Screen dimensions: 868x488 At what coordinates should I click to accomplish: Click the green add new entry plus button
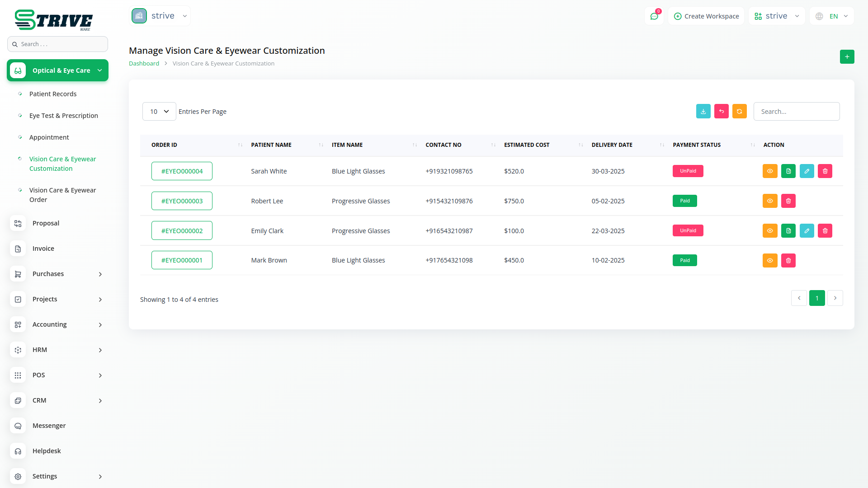click(847, 57)
